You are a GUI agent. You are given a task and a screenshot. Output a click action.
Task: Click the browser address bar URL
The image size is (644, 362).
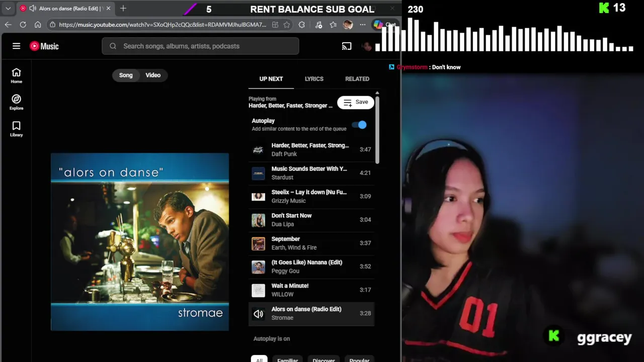(x=162, y=25)
